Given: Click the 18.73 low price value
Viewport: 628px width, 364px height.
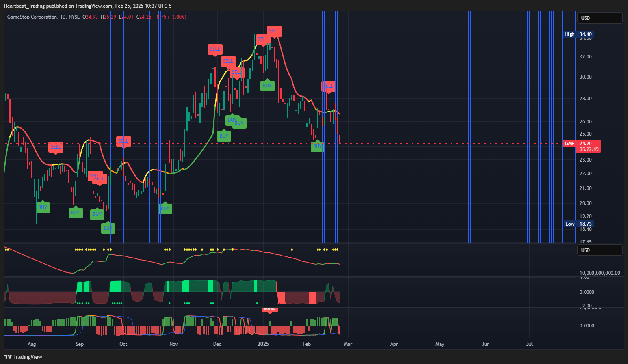Looking at the screenshot, I should 586,224.
